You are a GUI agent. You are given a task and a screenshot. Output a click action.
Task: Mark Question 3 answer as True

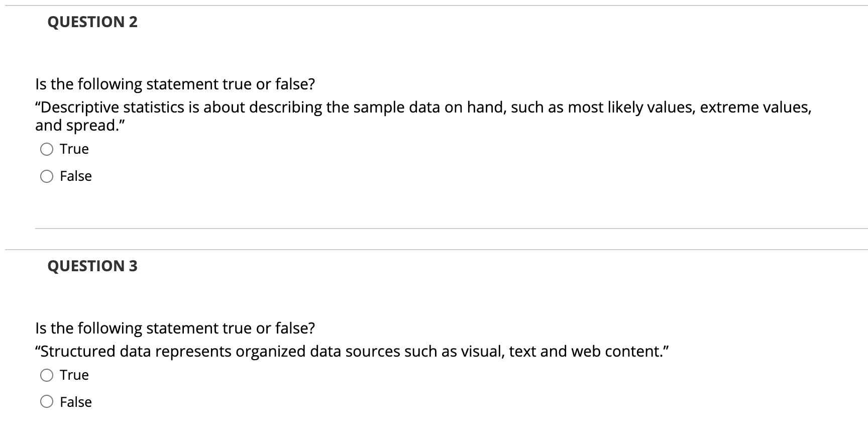(x=46, y=374)
